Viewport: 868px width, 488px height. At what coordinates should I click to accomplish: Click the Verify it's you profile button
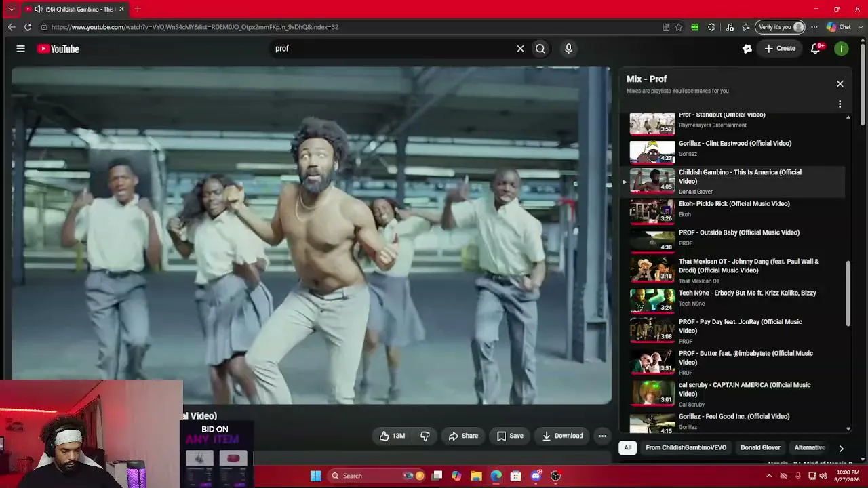[x=781, y=27]
